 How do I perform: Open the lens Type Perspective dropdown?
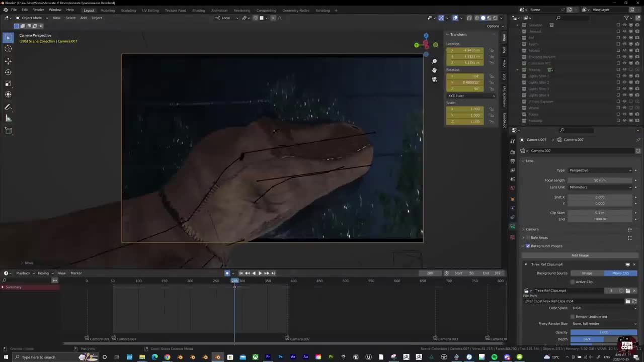600,170
